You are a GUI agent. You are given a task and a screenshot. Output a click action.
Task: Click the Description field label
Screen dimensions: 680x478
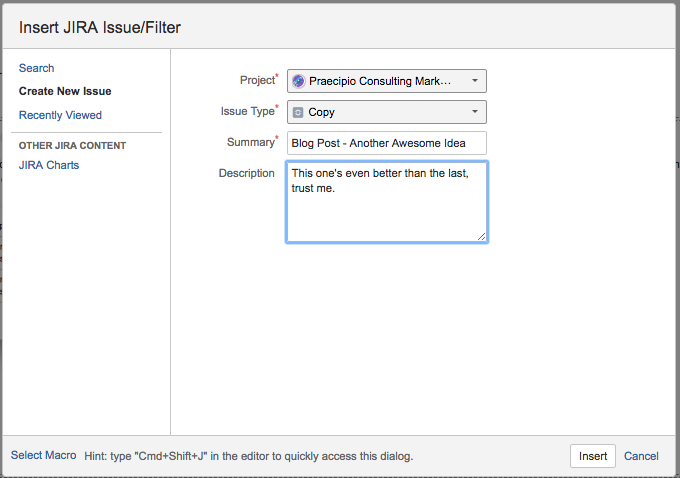click(x=246, y=173)
